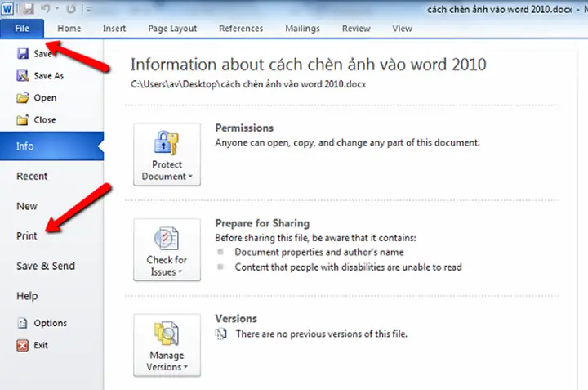Click the padlock and key Protect Document icon

coord(167,143)
